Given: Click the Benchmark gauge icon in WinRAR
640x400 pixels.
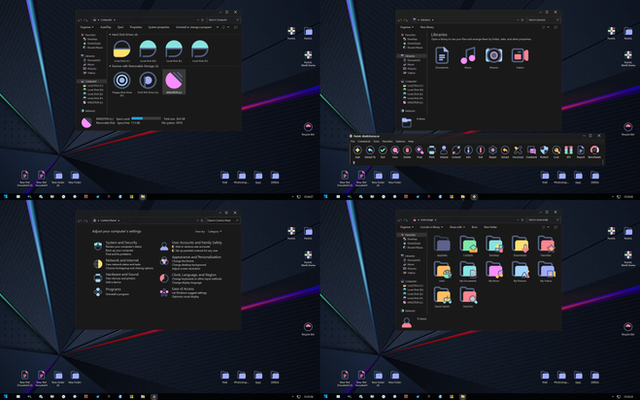Looking at the screenshot, I should [x=594, y=150].
